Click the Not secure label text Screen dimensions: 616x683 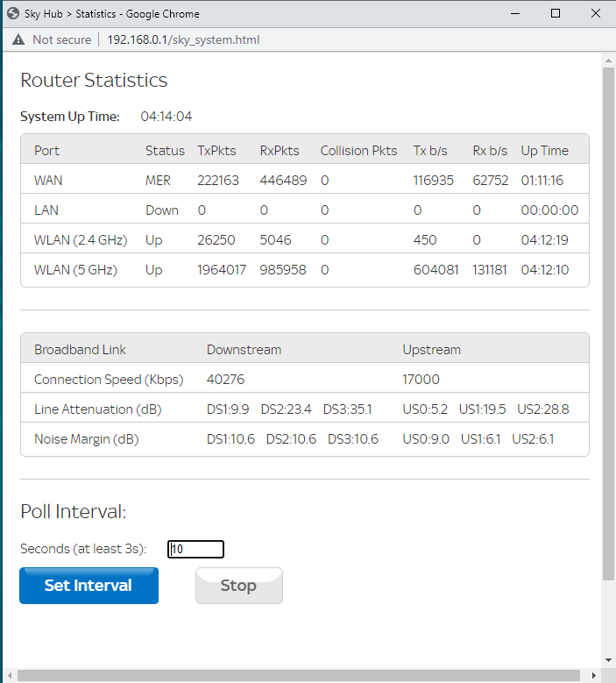point(61,40)
